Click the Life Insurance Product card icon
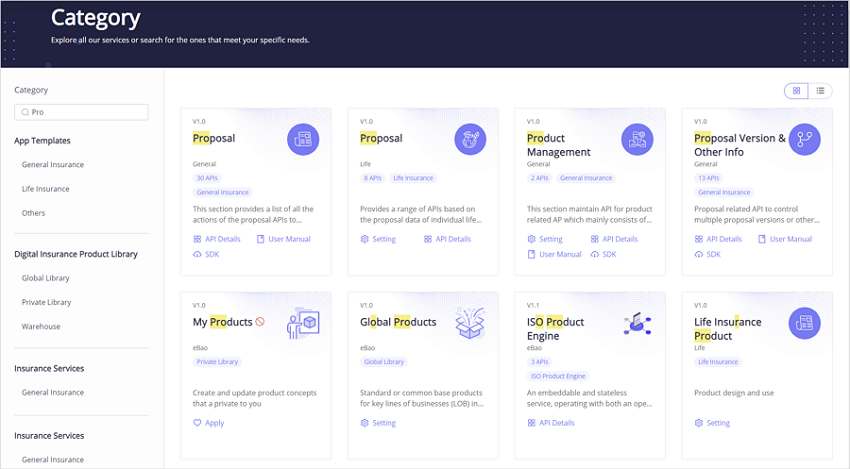Screen dimensions: 850x469 coord(804,323)
